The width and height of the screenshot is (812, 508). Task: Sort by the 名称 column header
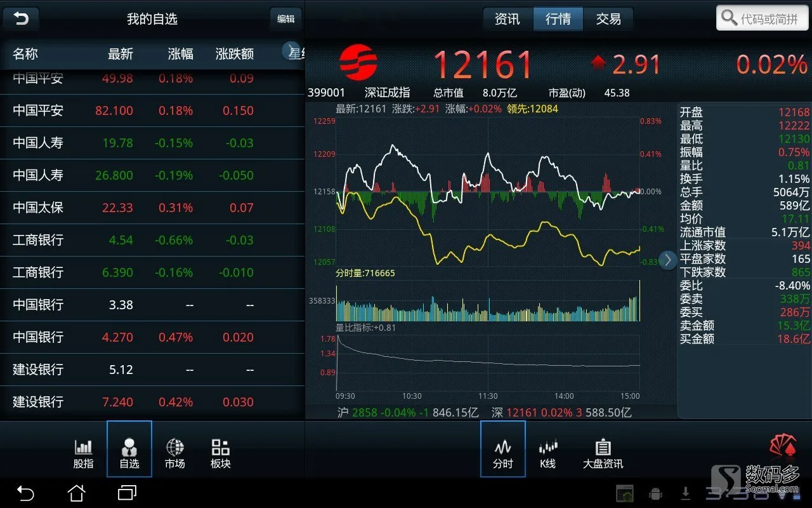[25, 54]
